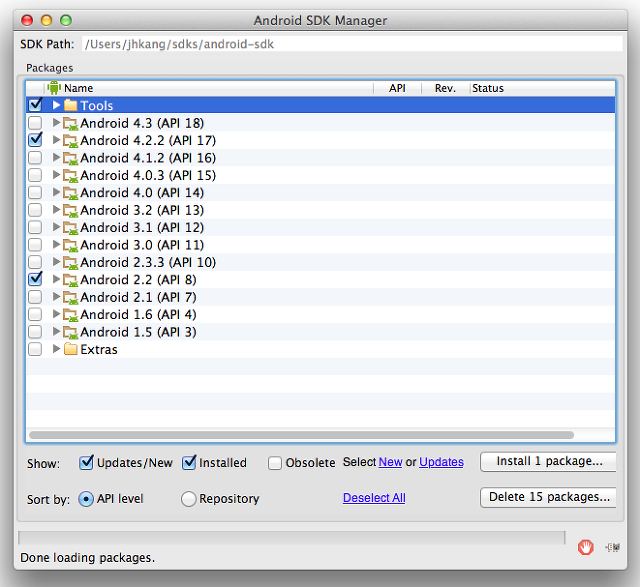The image size is (640, 587).
Task: Click the Android 1.6 platform folder icon
Action: (71, 315)
